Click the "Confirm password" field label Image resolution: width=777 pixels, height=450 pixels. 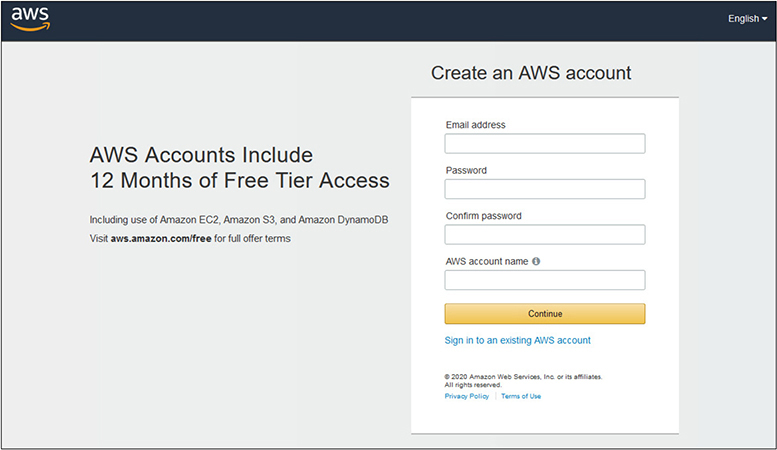[x=483, y=216]
